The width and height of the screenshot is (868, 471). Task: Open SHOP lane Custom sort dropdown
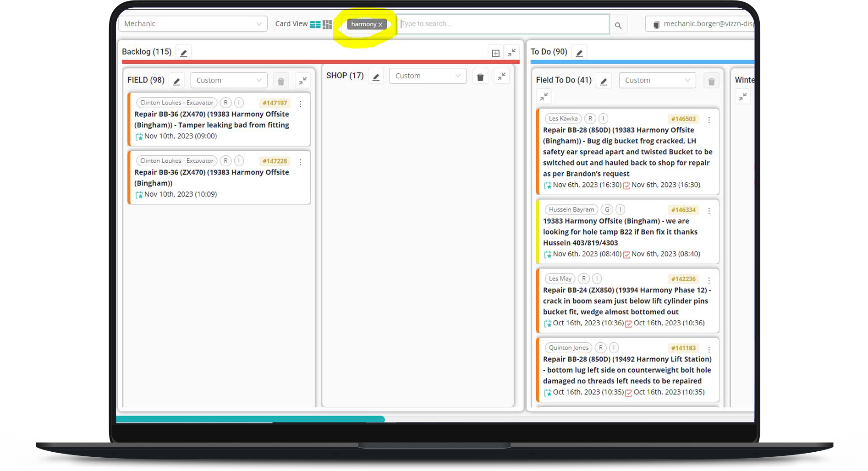(427, 76)
